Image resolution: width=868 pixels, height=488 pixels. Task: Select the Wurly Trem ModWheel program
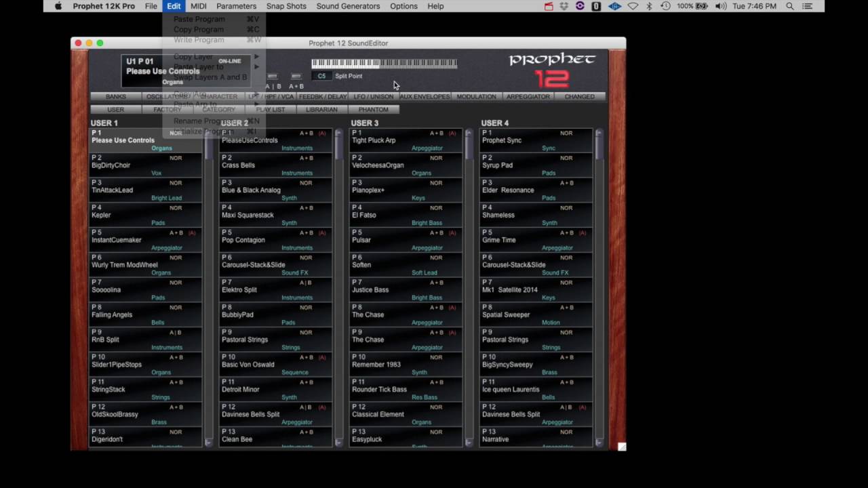click(x=146, y=265)
